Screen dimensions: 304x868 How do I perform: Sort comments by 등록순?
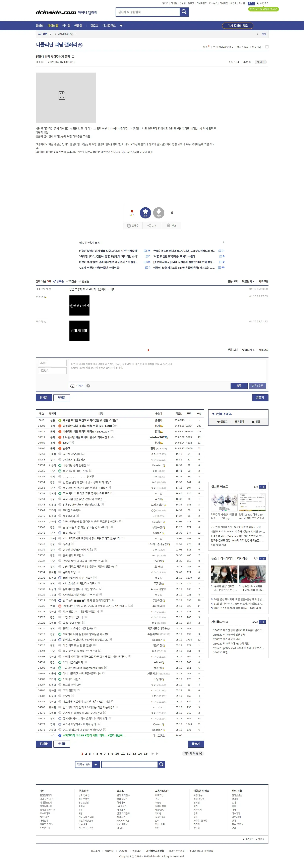tap(59, 281)
